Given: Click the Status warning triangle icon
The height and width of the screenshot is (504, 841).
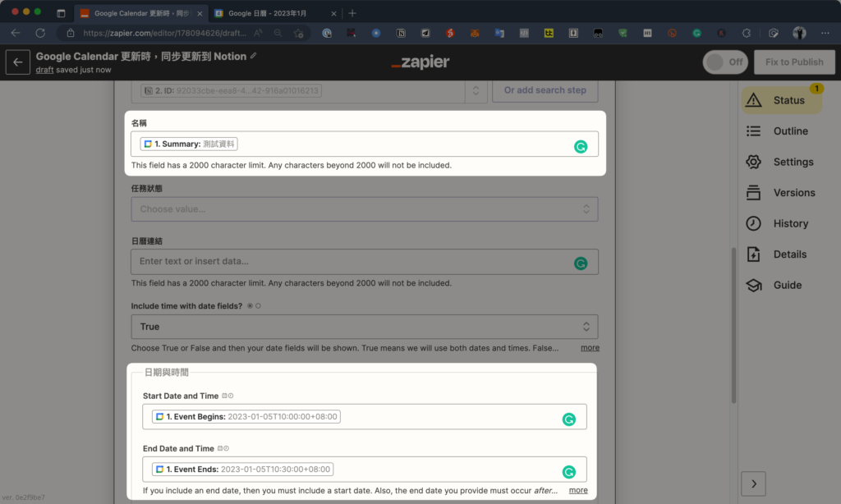Looking at the screenshot, I should coord(754,99).
